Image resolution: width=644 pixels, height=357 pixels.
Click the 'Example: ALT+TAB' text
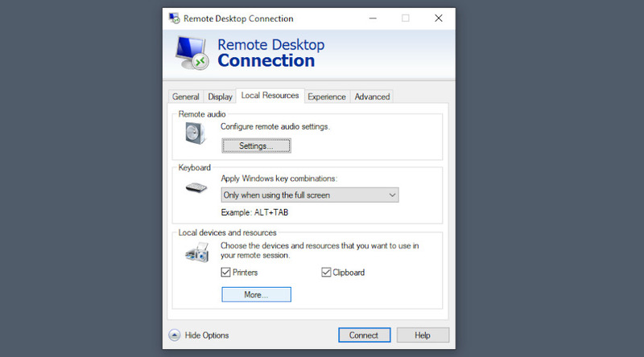click(x=254, y=212)
